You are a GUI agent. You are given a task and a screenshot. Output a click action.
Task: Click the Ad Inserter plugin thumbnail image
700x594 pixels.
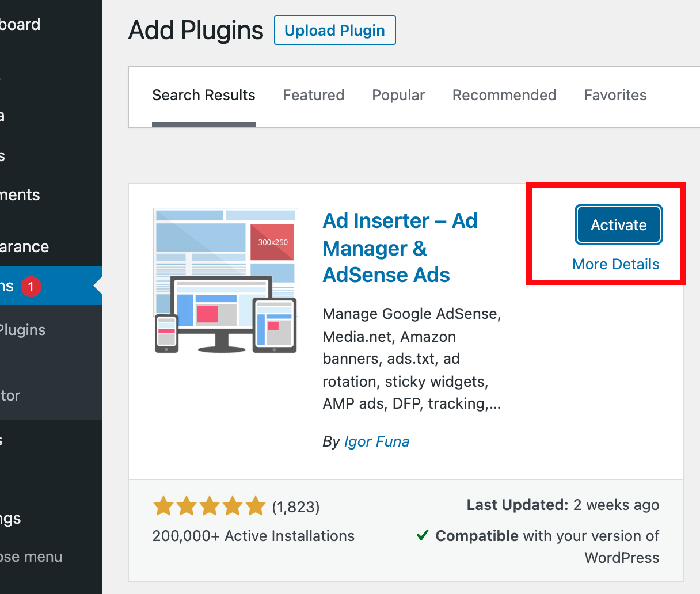226,281
